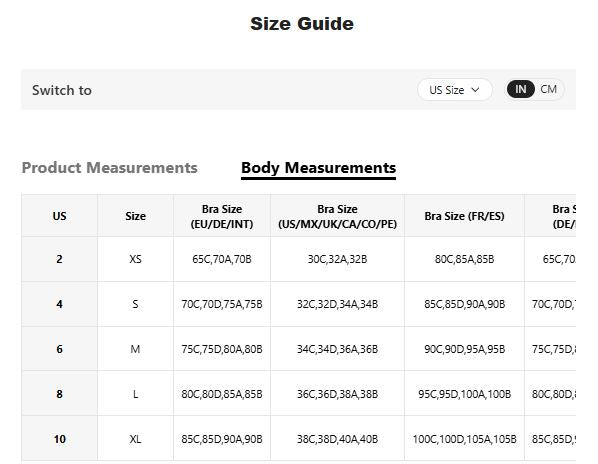Image resolution: width=598 pixels, height=464 pixels.
Task: Switch units to CM
Action: [548, 89]
